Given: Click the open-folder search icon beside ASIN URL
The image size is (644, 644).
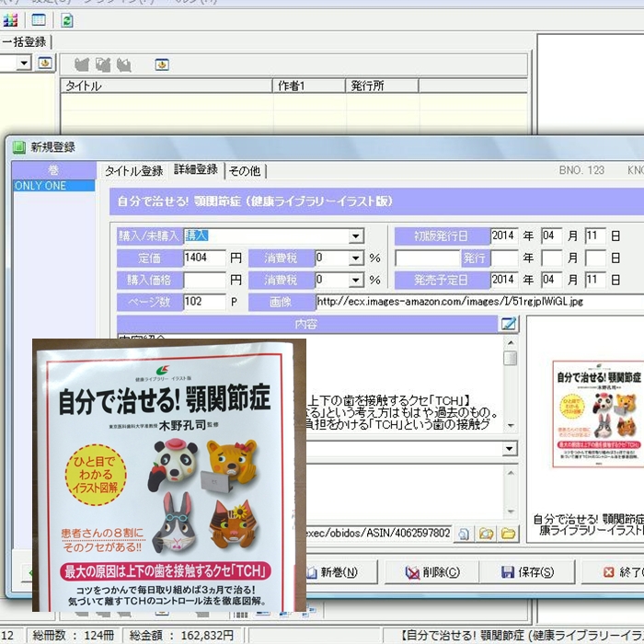Looking at the screenshot, I should [487, 534].
